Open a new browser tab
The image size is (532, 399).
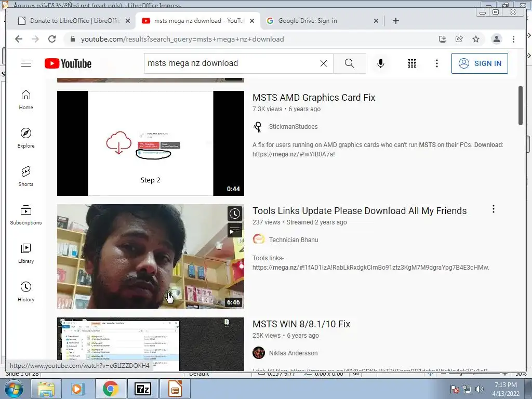point(395,21)
